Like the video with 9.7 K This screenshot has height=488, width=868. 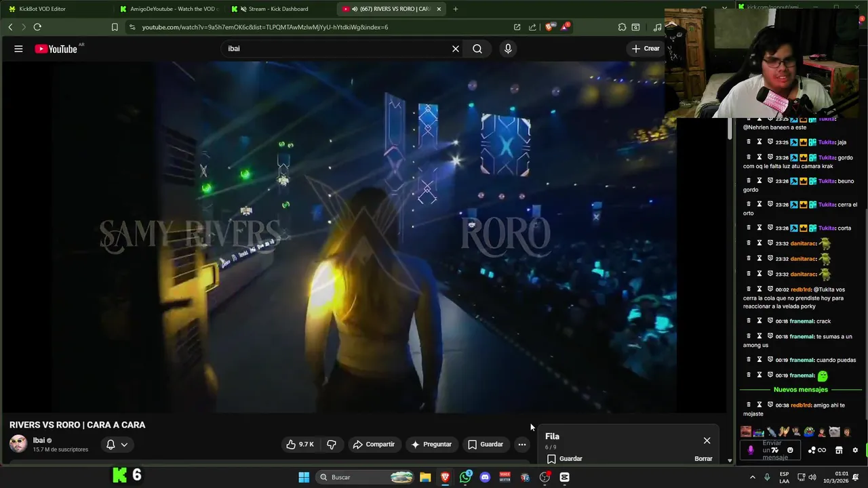[x=300, y=445]
